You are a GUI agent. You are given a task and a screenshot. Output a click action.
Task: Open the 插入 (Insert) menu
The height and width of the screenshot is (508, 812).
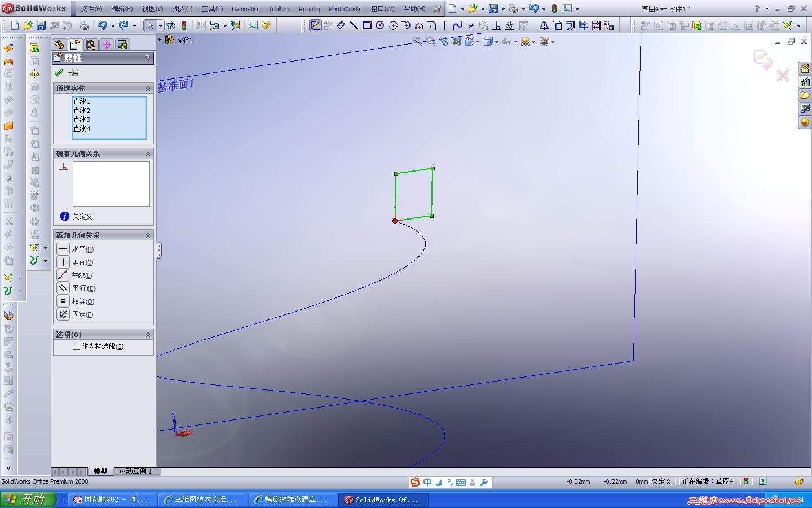pos(182,9)
